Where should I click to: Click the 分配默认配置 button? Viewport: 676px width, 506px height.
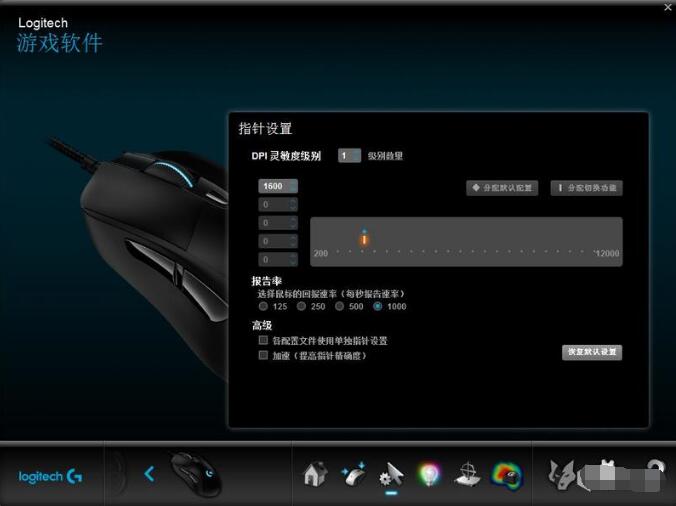click(x=502, y=188)
